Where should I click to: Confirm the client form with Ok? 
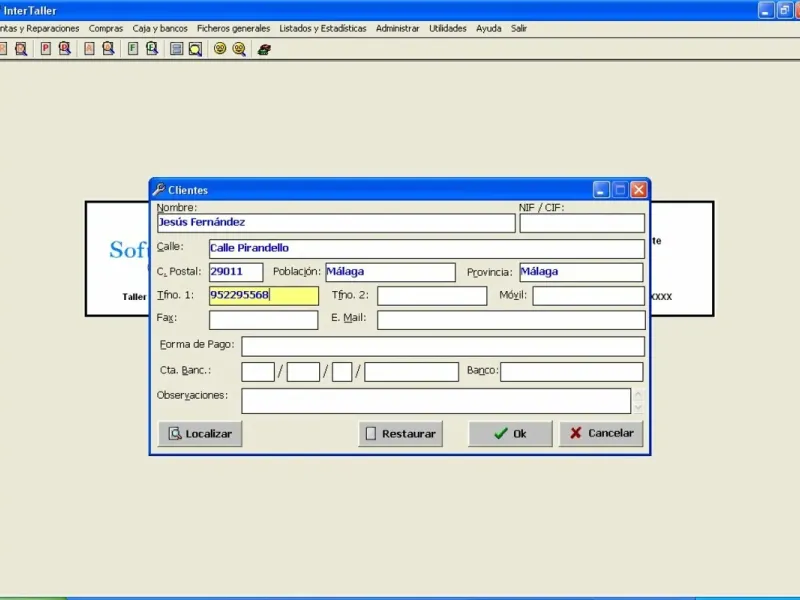[510, 434]
